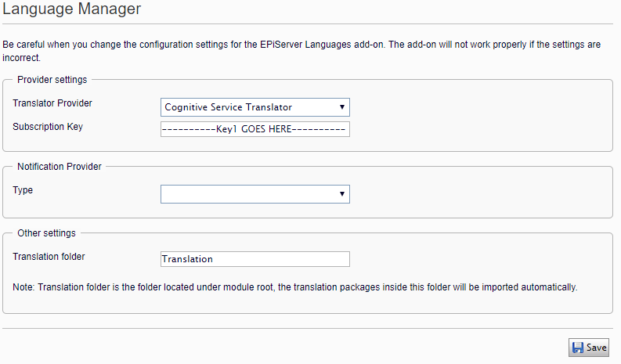Click the Language Manager page heading

click(x=72, y=9)
